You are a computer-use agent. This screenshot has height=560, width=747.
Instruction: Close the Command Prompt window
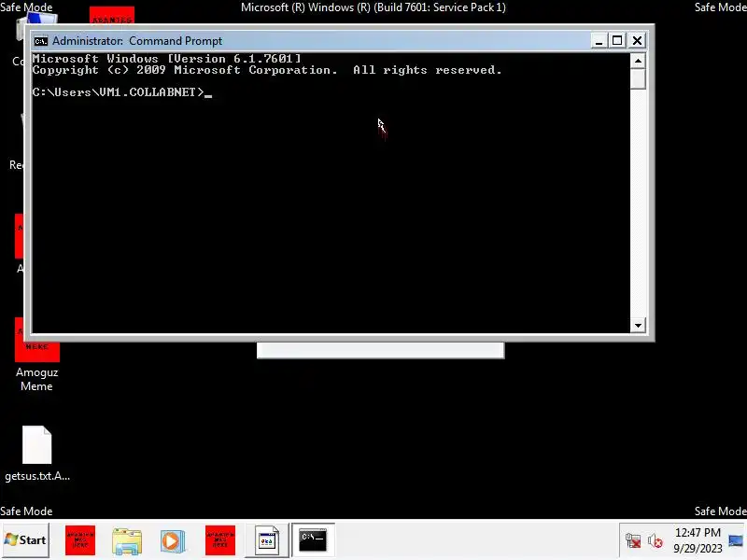(637, 41)
